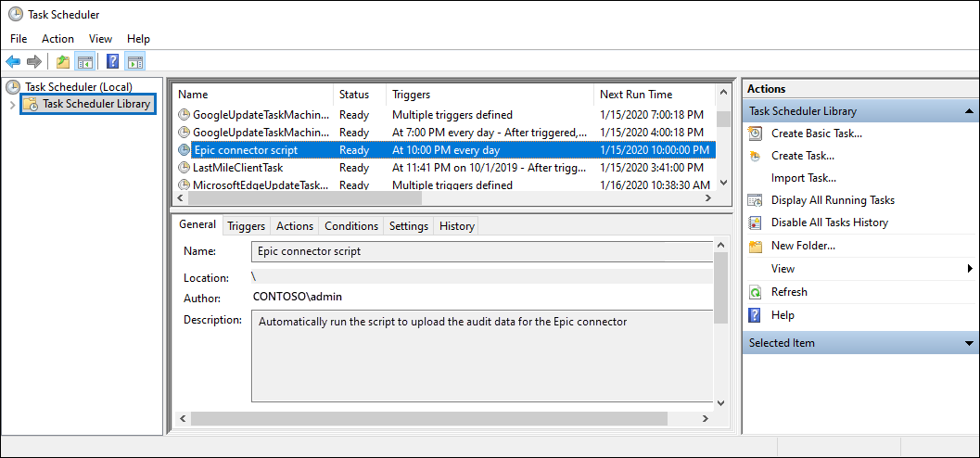
Task: Click the Create Basic Task icon
Action: point(756,134)
